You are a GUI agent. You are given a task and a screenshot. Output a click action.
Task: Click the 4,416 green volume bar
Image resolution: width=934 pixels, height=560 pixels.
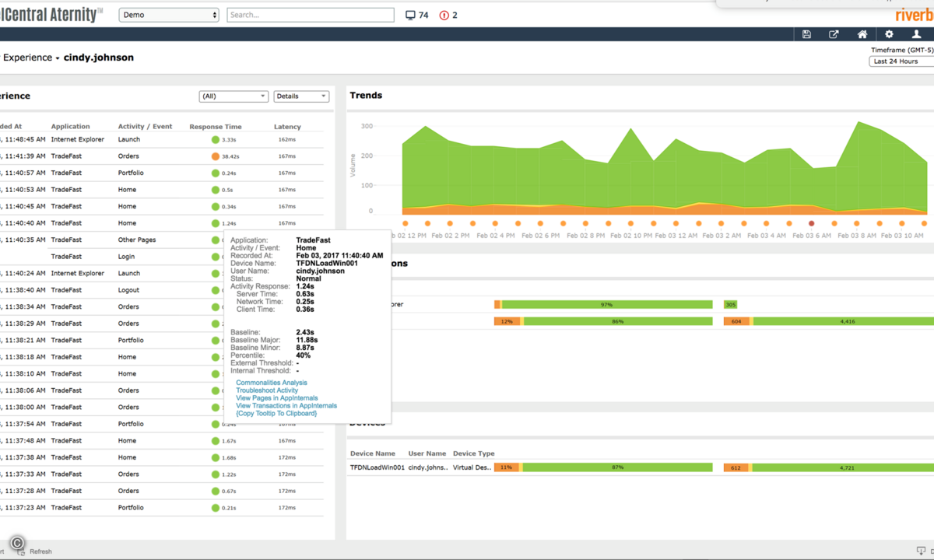tap(844, 321)
